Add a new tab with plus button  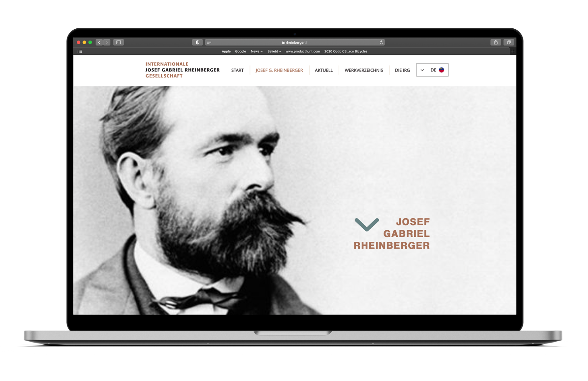pos(513,51)
